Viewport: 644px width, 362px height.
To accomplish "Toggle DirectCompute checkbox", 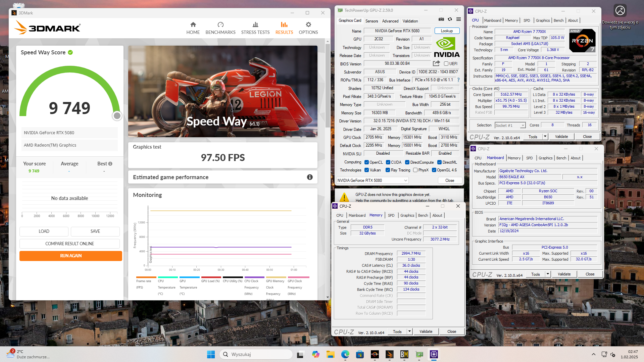I will 407,162.
